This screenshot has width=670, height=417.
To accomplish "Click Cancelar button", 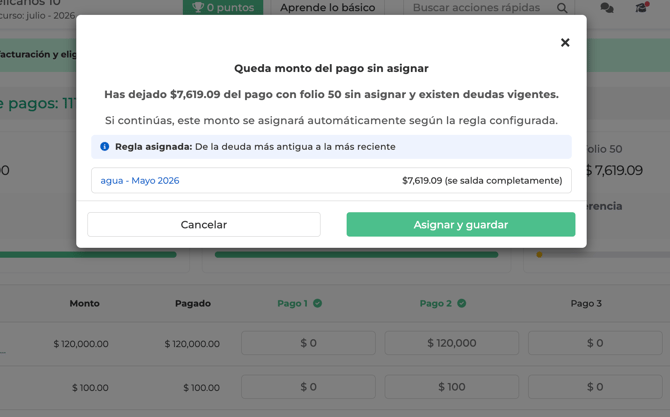I will tap(204, 224).
